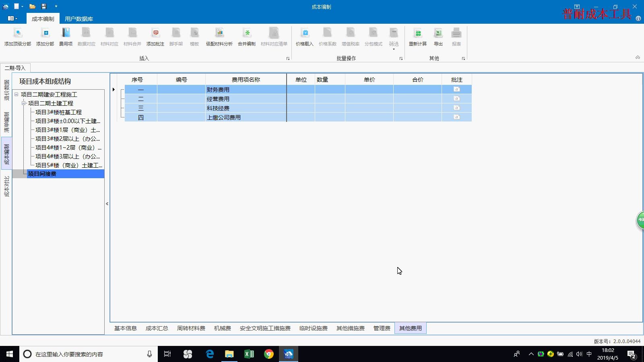
Task: Open the 成本汇总 bottom tab
Action: pos(157,328)
